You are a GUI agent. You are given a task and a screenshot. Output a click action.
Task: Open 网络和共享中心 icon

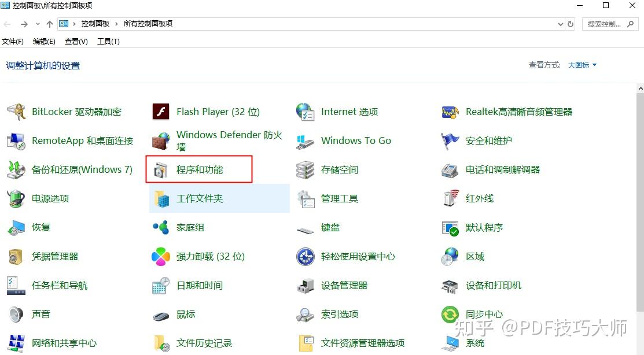pyautogui.click(x=17, y=343)
